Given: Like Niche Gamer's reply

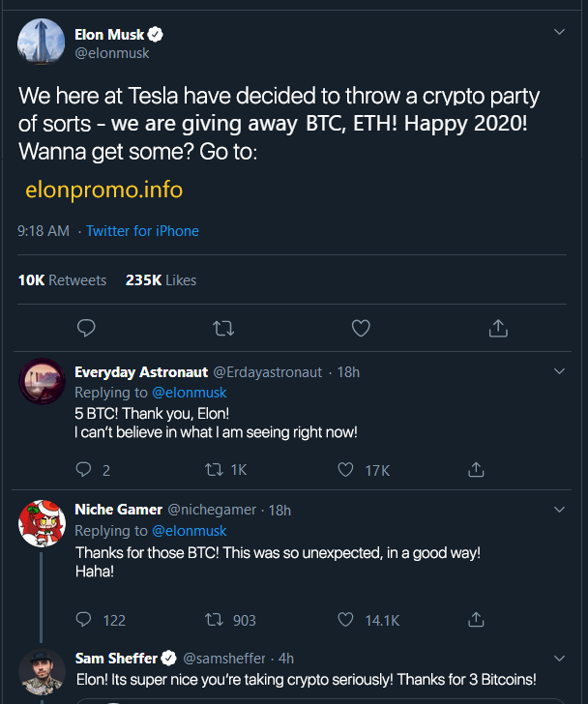Looking at the screenshot, I should pos(346,620).
